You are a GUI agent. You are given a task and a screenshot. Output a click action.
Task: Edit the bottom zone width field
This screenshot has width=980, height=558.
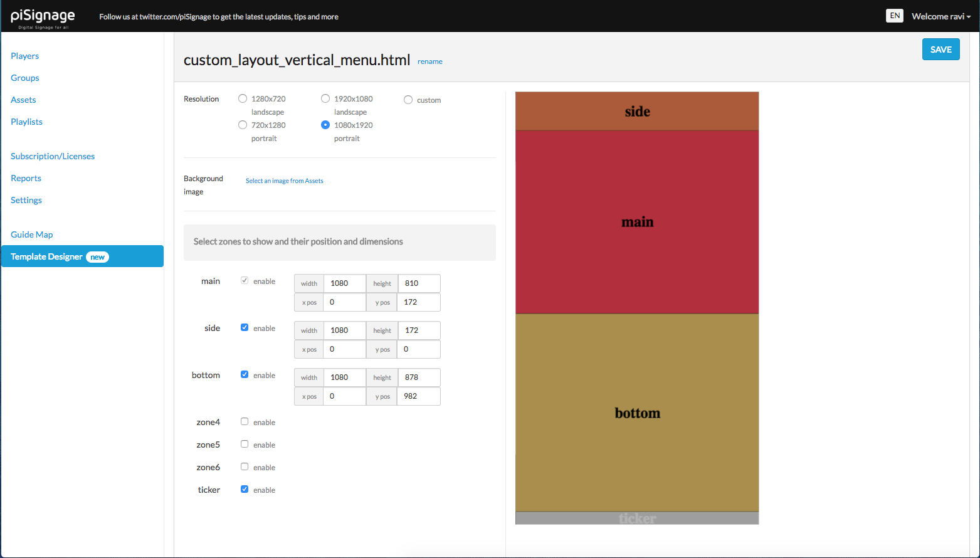[345, 377]
